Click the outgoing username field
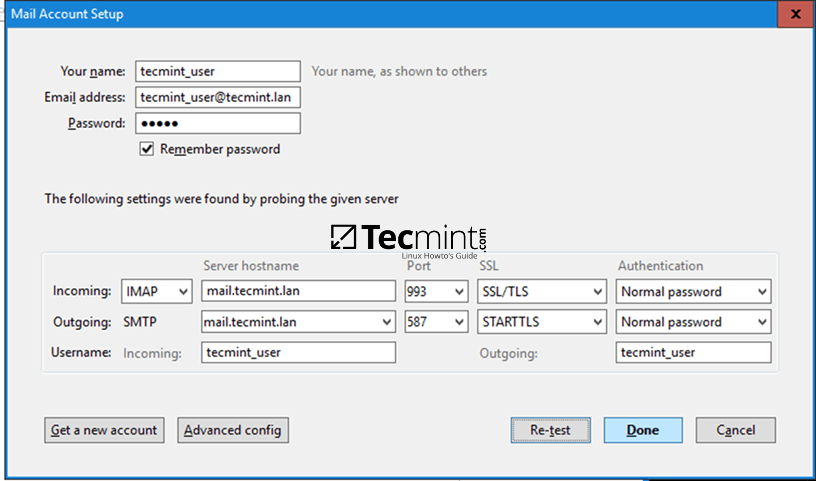 point(694,352)
